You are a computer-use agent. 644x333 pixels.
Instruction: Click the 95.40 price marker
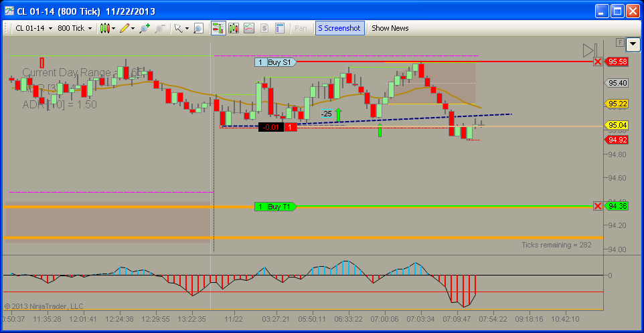(617, 83)
